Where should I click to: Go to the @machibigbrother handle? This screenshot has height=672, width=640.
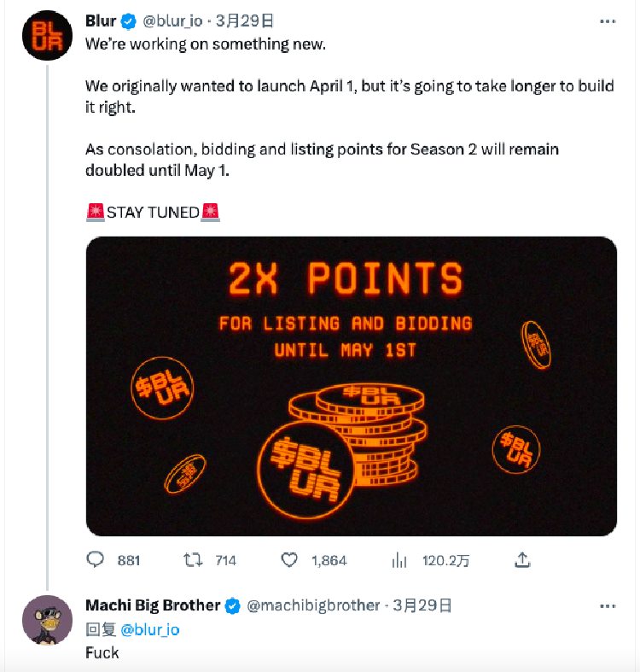click(313, 606)
